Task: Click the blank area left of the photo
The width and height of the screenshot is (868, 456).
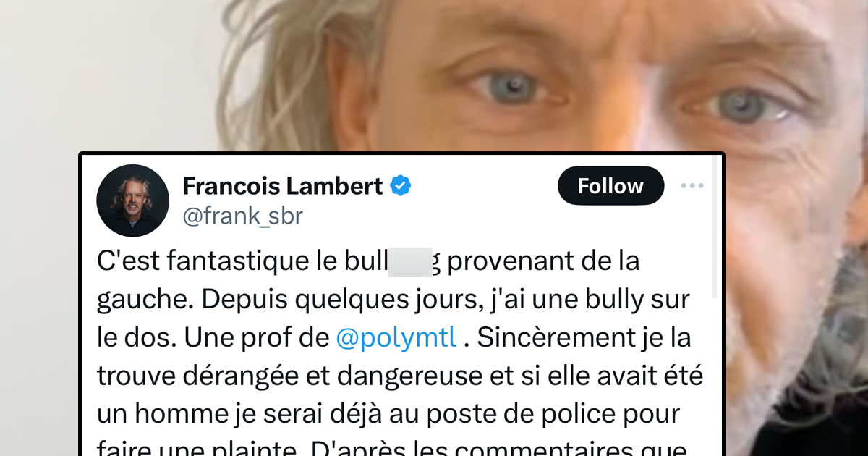Action: (x=109, y=72)
